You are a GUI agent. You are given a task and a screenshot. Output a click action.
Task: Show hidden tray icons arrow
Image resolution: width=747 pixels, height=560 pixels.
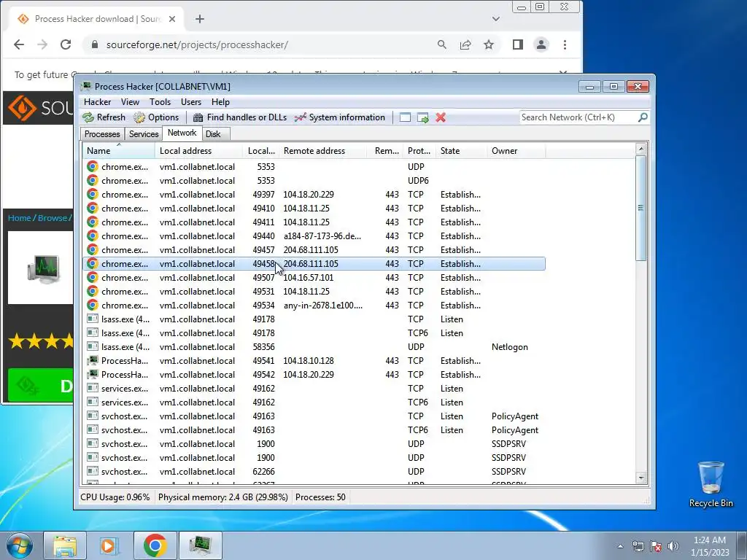pyautogui.click(x=620, y=546)
